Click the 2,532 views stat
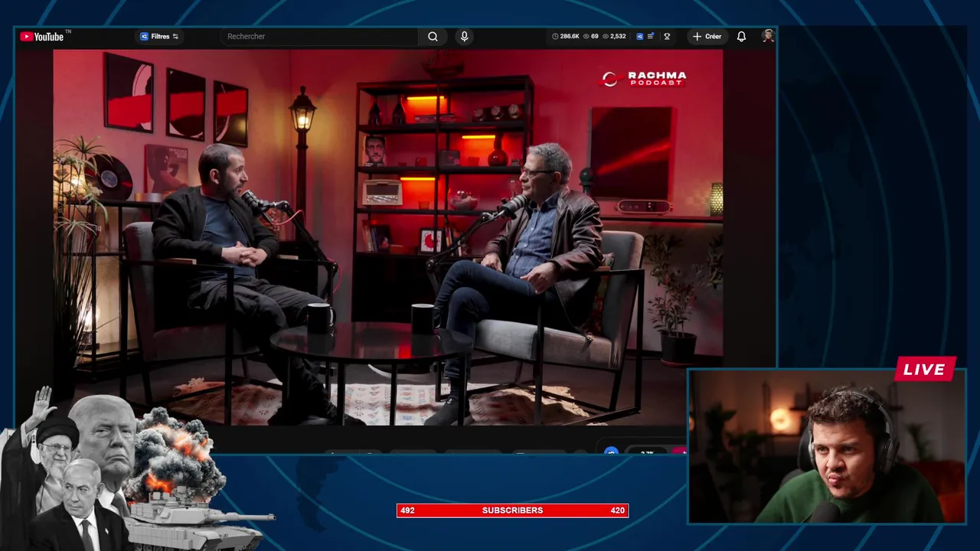This screenshot has height=551, width=980. coord(615,37)
